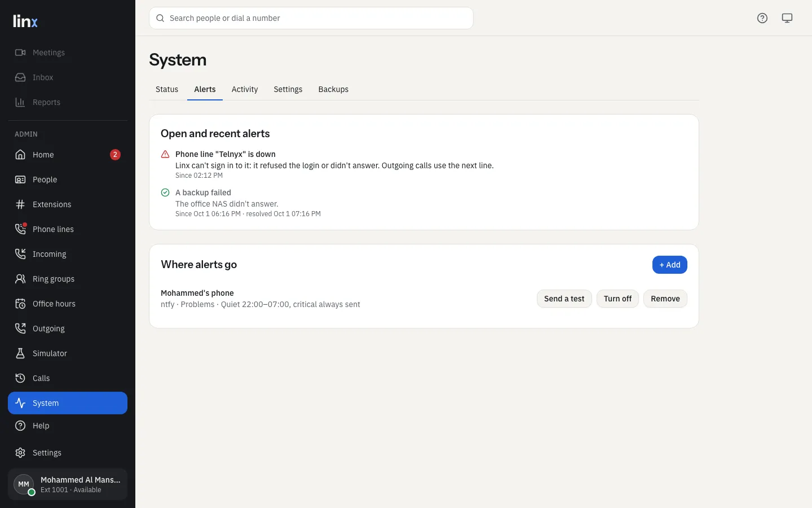This screenshot has width=812, height=508.
Task: Switch to the Backups tab
Action: point(333,89)
